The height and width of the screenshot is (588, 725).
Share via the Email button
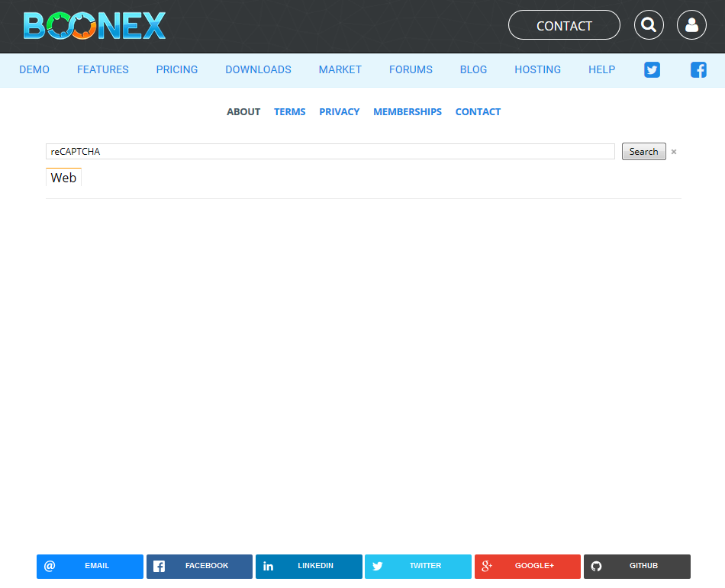(90, 566)
